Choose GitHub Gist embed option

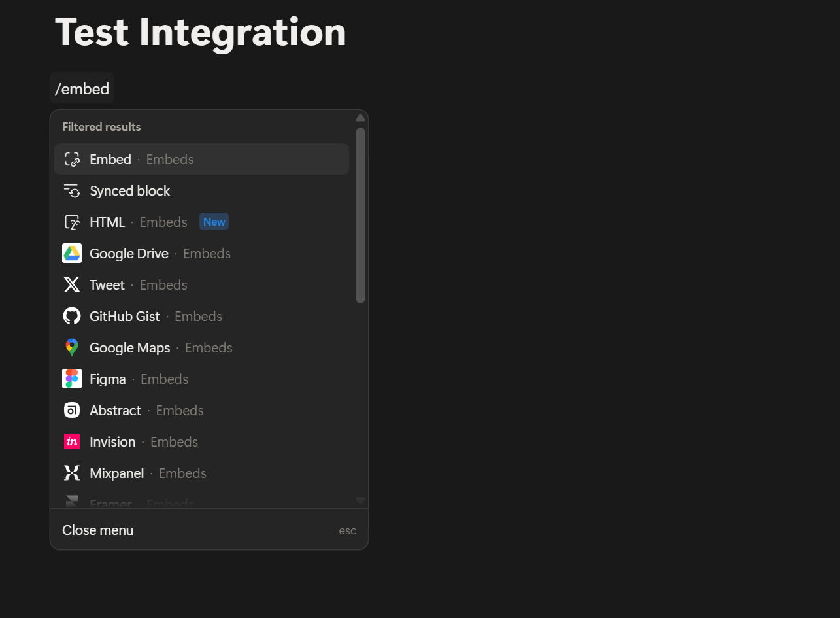point(202,317)
